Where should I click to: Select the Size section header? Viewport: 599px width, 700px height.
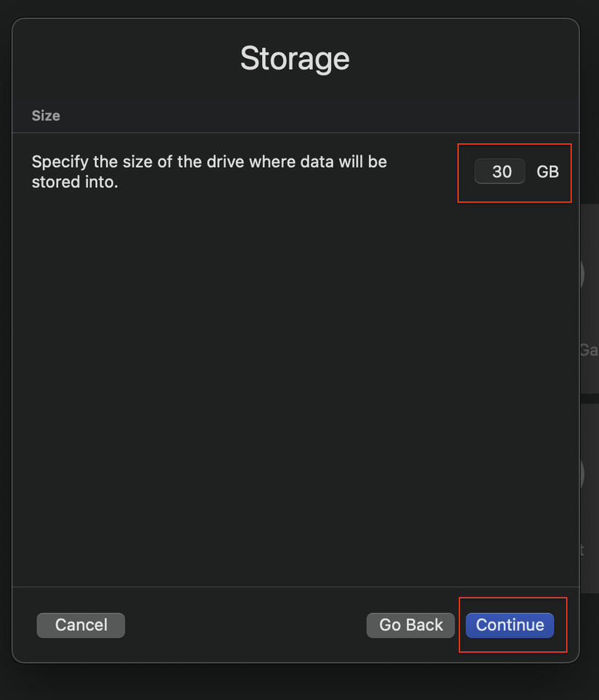tap(46, 115)
